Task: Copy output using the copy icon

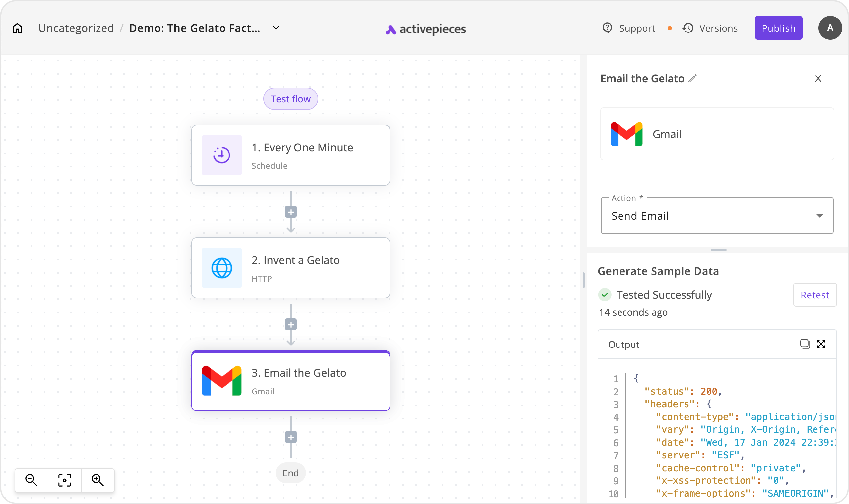Action: click(805, 344)
